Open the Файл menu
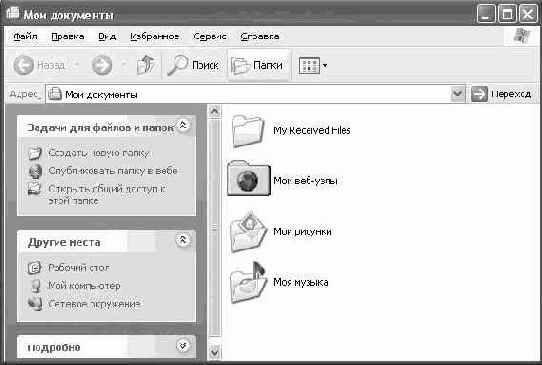Screen dimensions: 542x365 [26, 36]
